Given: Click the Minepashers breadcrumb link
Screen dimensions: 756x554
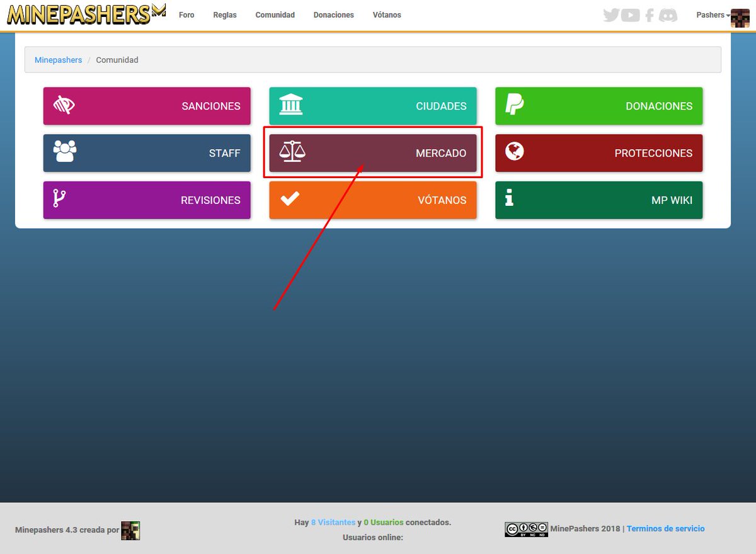Looking at the screenshot, I should [x=58, y=60].
